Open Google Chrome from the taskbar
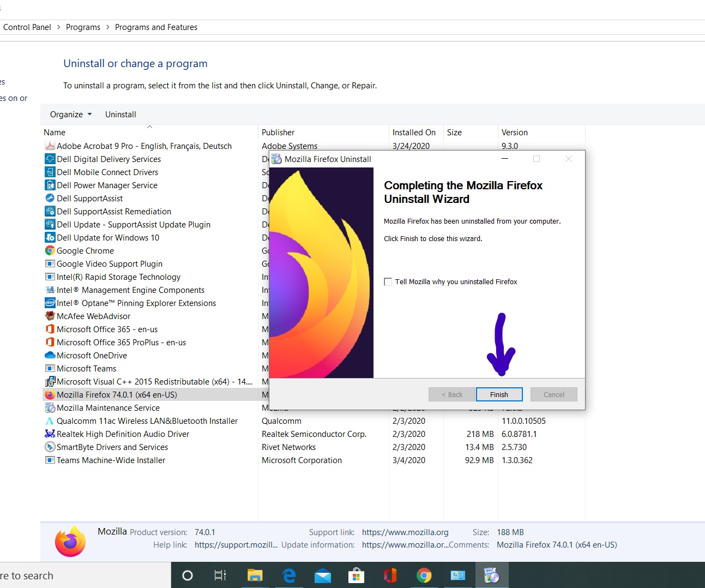The width and height of the screenshot is (705, 588). coord(424,575)
